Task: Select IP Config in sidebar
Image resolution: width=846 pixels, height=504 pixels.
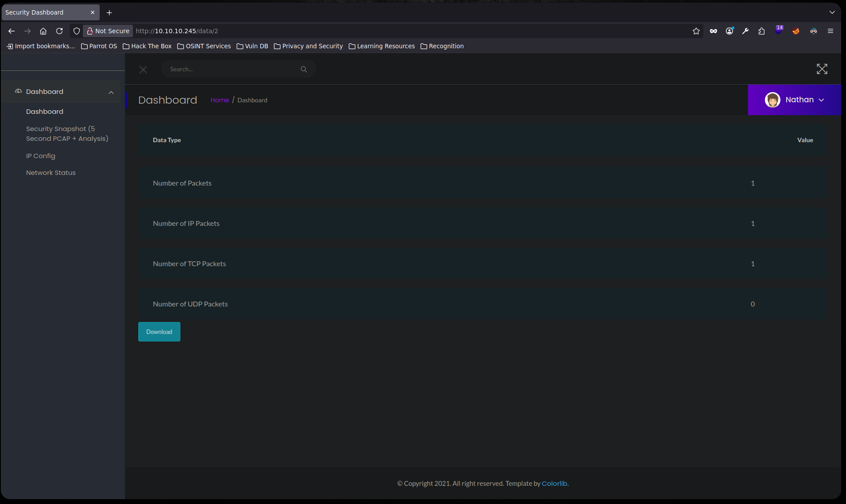Action: tap(41, 156)
